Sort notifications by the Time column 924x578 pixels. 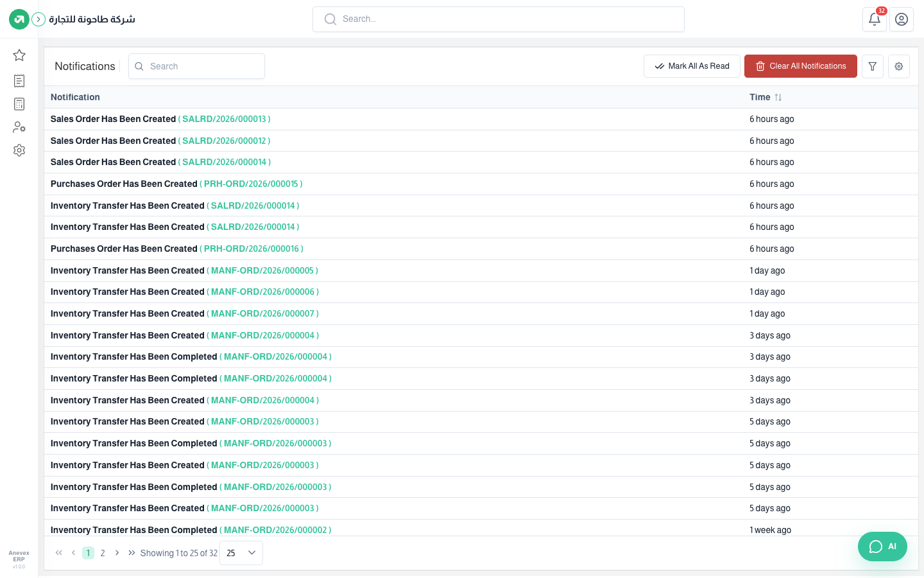[x=766, y=97]
